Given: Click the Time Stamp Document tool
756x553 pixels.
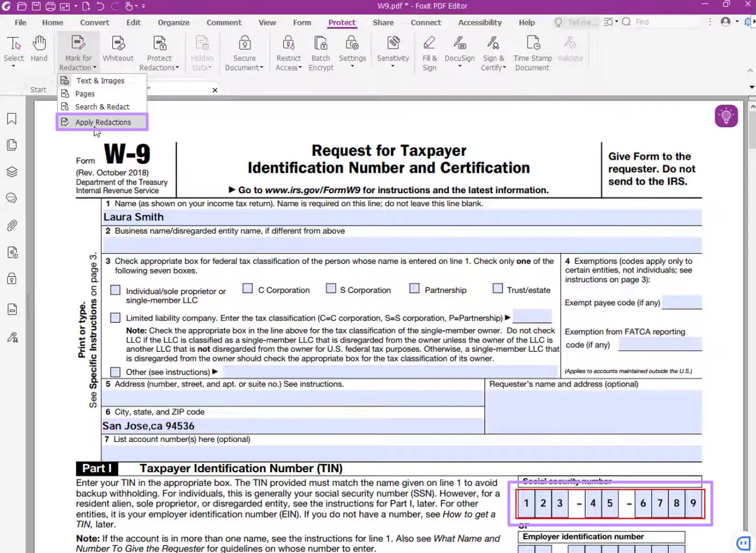Looking at the screenshot, I should point(532,51).
